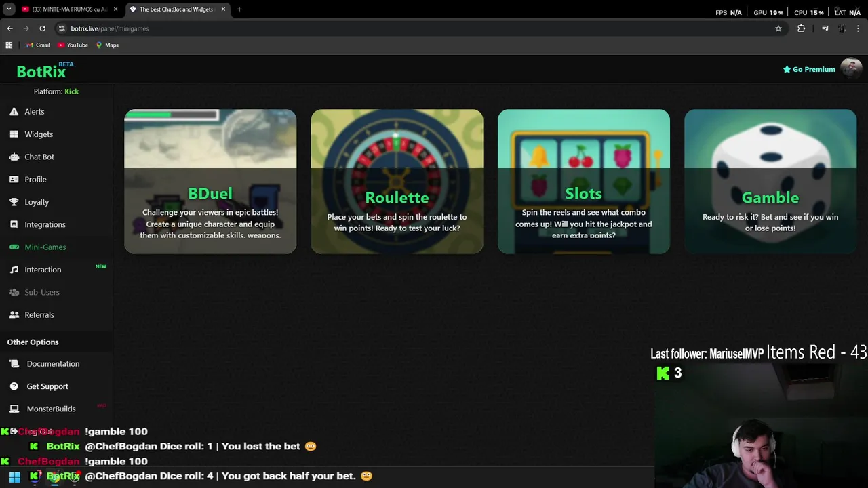This screenshot has height=488, width=868.
Task: Click the Widgets grid icon
Action: point(14,134)
